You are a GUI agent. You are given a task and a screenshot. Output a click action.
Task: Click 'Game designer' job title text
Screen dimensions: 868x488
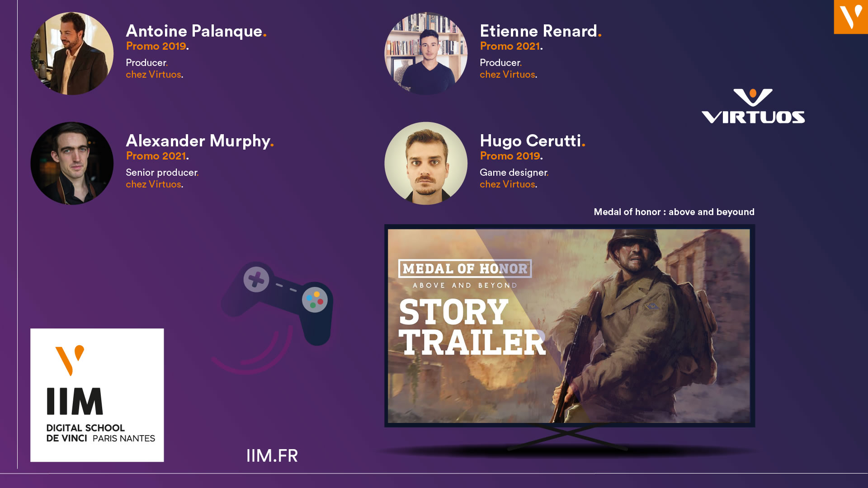click(514, 173)
